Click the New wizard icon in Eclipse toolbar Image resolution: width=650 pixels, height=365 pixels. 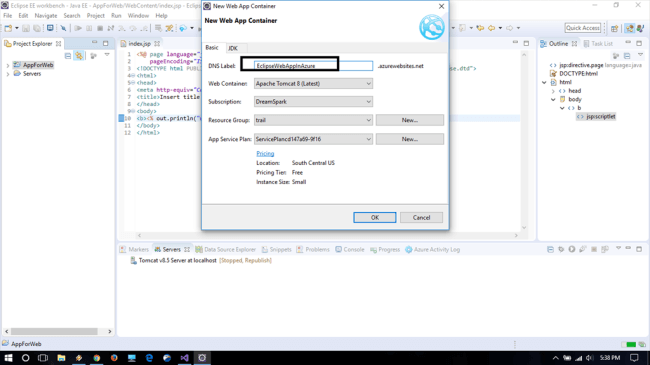(x=8, y=28)
